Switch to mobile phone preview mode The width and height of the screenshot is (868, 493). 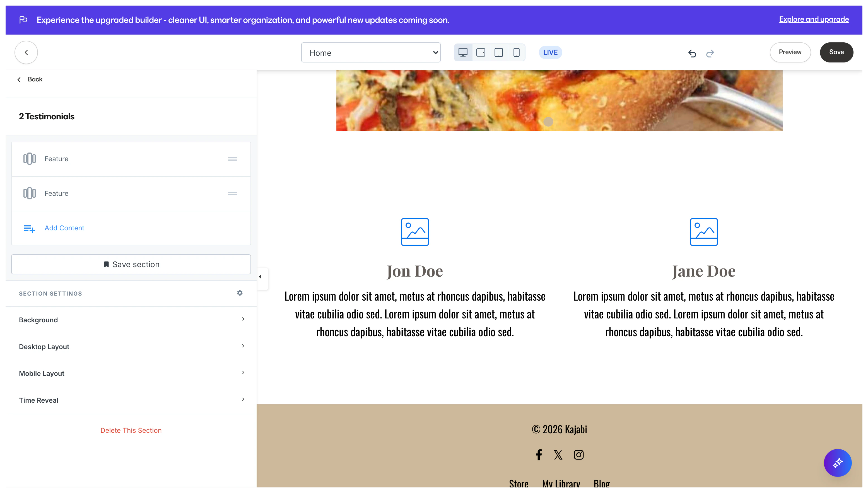(x=517, y=52)
